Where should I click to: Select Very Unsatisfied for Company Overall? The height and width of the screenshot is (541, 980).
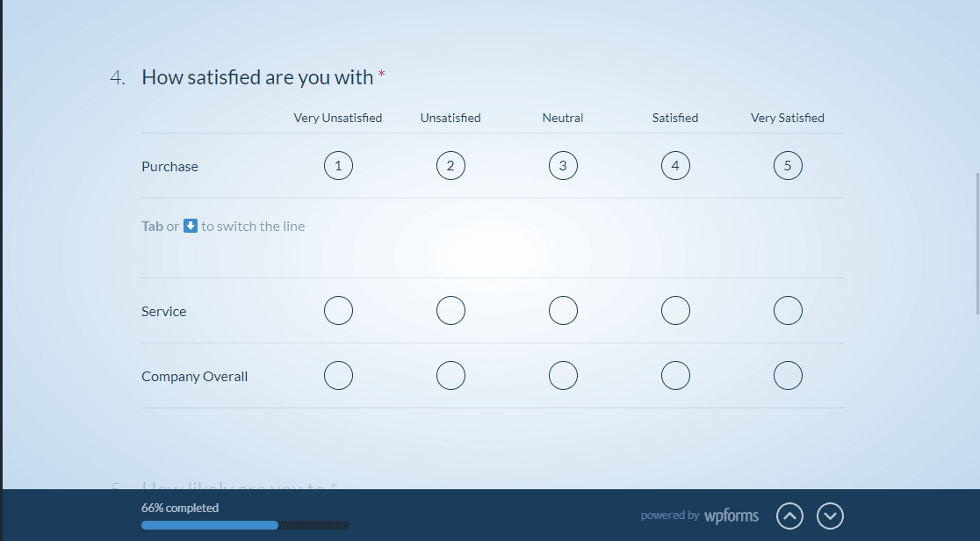click(x=338, y=376)
